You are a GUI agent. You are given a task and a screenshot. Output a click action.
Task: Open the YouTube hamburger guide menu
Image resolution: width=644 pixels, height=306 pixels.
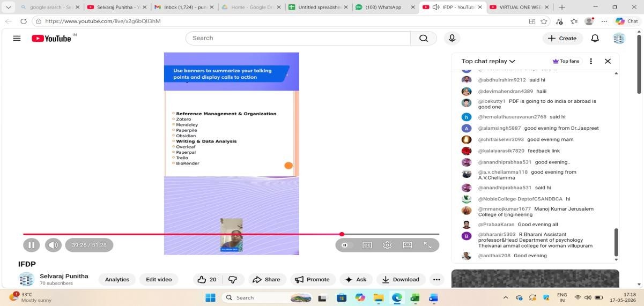17,38
